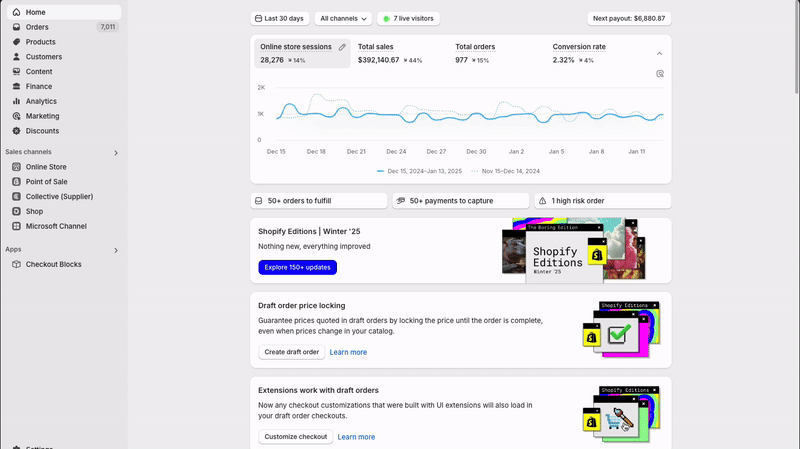Expand the Sales channels section chevron
Viewport: 800px width, 449px height.
116,153
